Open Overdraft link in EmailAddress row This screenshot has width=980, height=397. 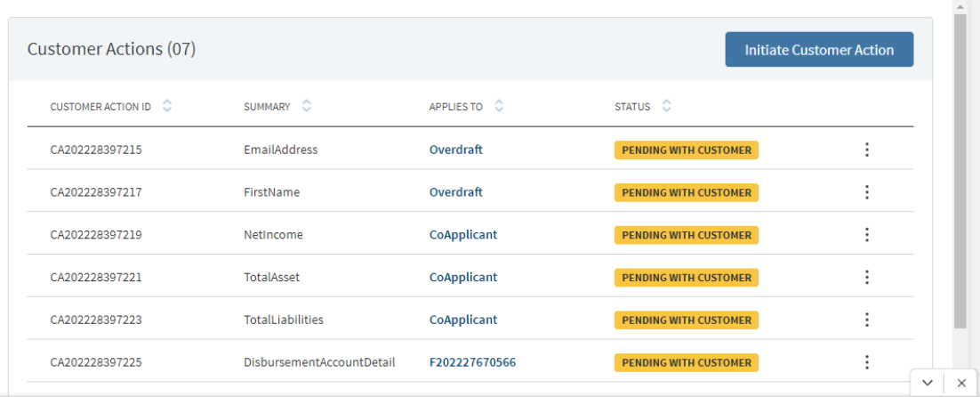455,150
